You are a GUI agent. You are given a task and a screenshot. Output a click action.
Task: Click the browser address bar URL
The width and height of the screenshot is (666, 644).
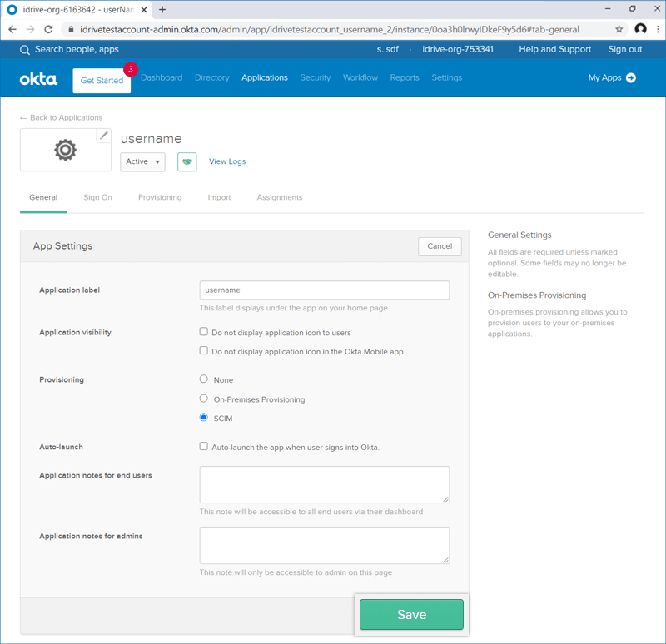click(x=329, y=29)
